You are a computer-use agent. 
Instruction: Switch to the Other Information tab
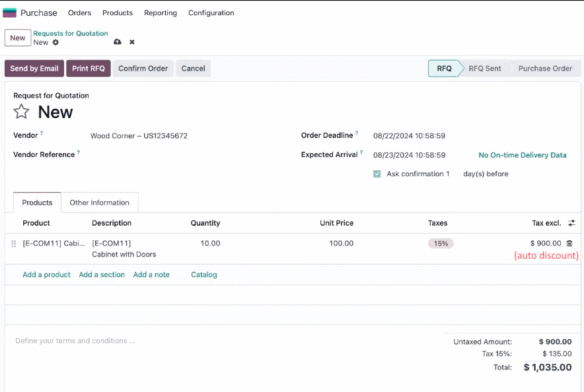click(x=100, y=203)
